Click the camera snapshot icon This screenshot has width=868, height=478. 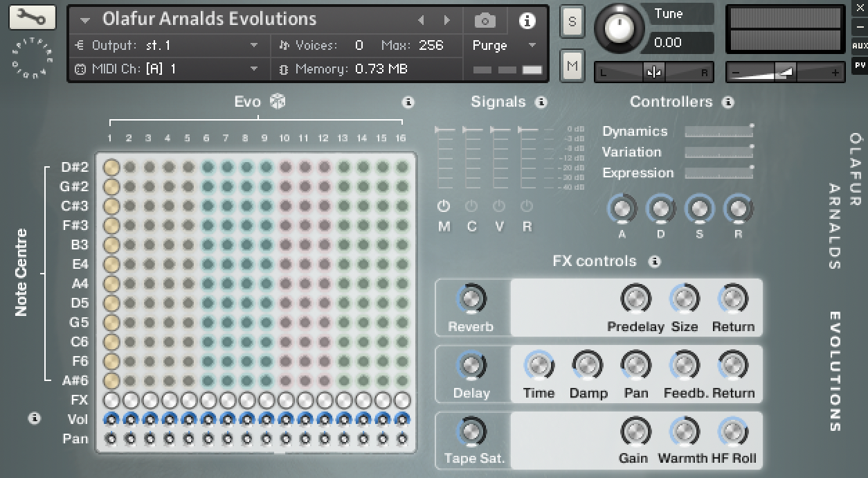pyautogui.click(x=485, y=21)
